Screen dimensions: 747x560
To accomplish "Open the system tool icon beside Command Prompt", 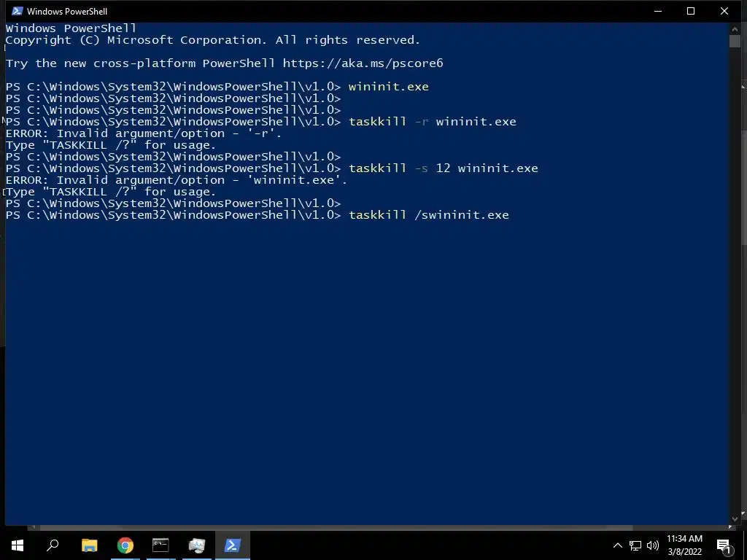I will pyautogui.click(x=196, y=545).
